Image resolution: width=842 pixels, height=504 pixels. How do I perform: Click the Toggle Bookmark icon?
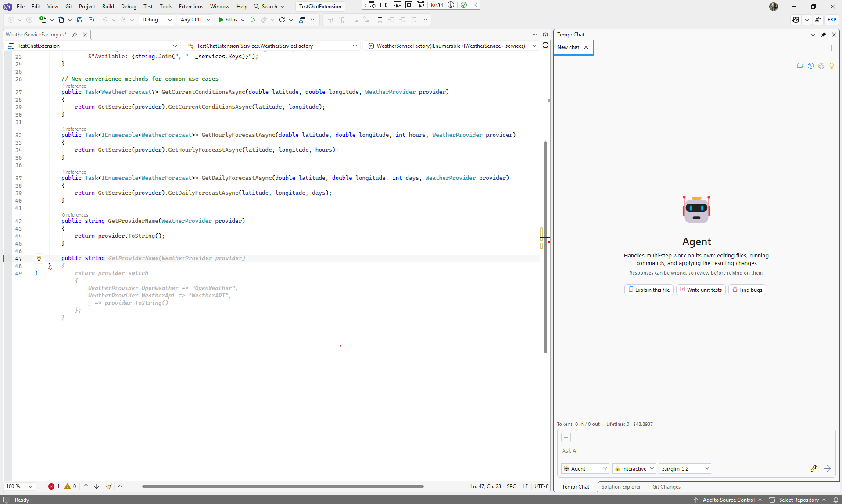click(x=380, y=20)
